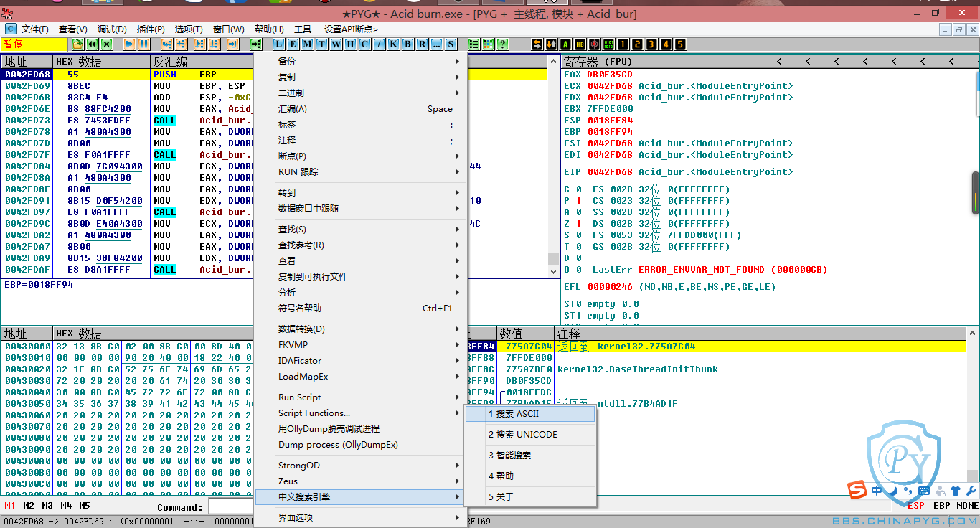980x528 pixels.
Task: Expand the 数据转换(D) submenu
Action: (360, 329)
